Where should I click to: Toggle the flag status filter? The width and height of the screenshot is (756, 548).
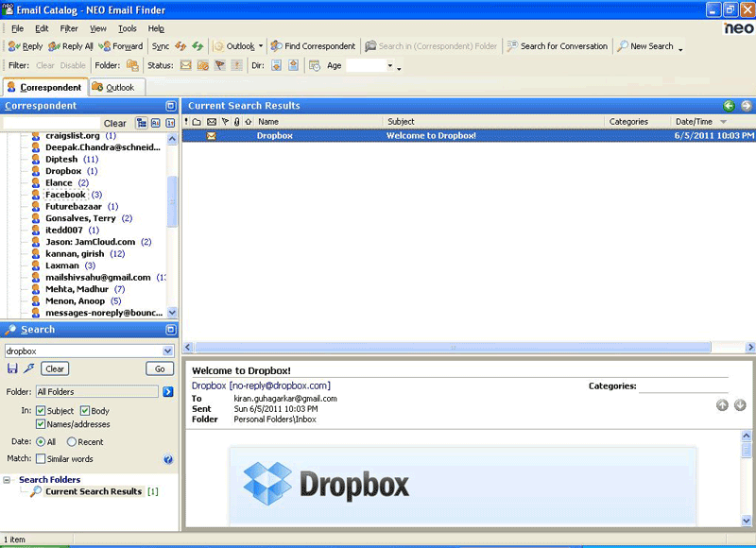tap(220, 65)
